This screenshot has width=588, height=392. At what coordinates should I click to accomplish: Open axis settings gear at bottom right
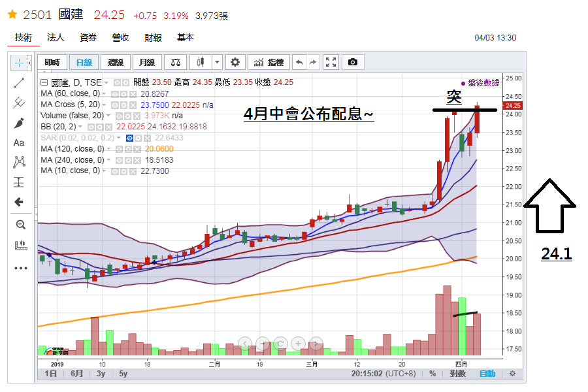click(x=512, y=374)
